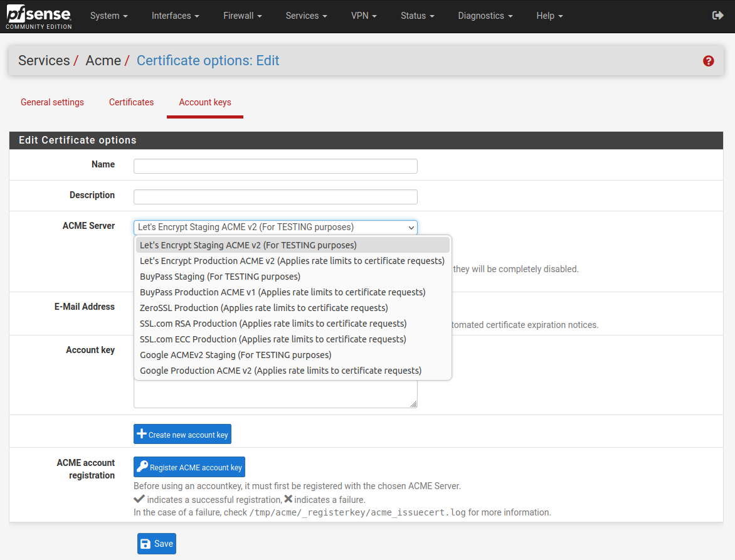This screenshot has height=560, width=735.
Task: Click into the Name input field
Action: point(275,166)
